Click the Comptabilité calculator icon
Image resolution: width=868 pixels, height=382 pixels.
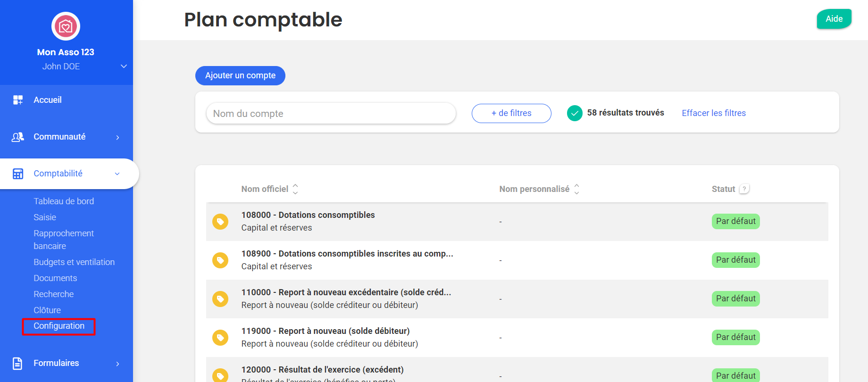tap(18, 174)
